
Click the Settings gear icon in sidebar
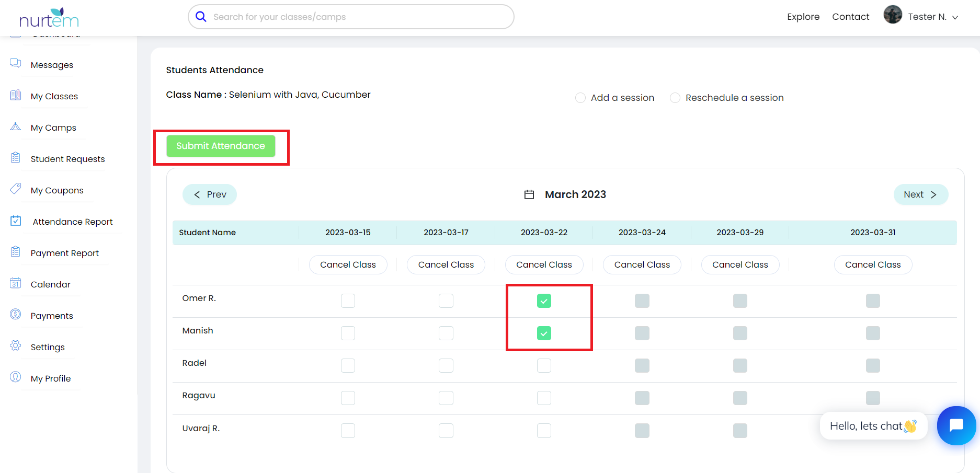click(x=15, y=345)
